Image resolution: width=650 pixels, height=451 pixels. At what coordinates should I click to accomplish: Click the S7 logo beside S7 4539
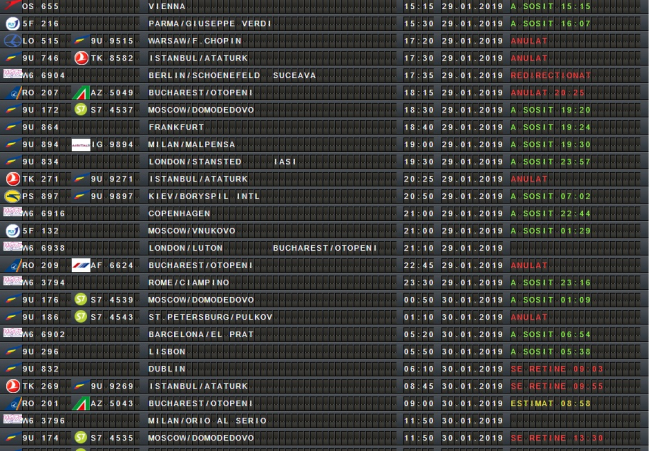click(x=81, y=299)
